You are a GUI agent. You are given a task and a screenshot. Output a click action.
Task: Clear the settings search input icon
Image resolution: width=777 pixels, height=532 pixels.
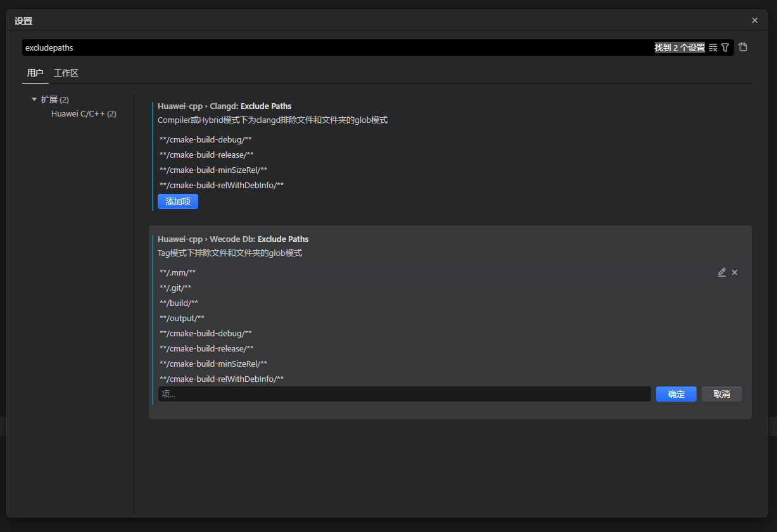(713, 47)
